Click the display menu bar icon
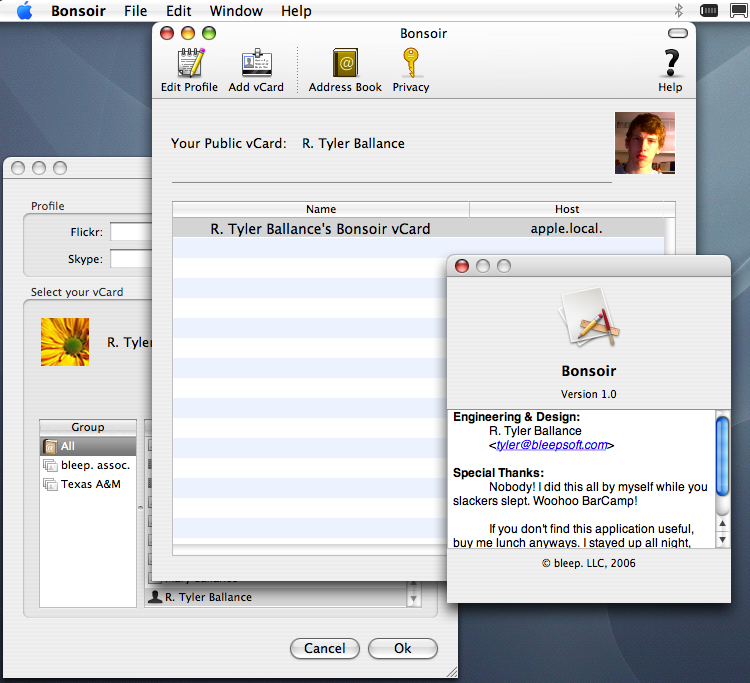The width and height of the screenshot is (750, 683). (x=739, y=11)
